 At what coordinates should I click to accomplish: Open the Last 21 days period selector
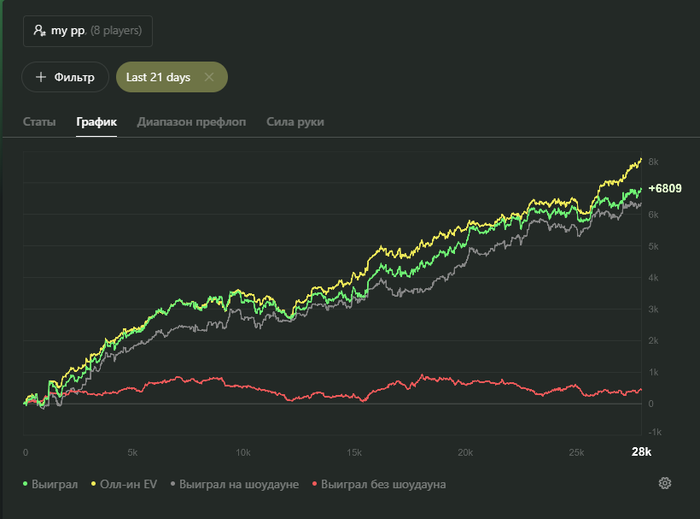coord(160,77)
